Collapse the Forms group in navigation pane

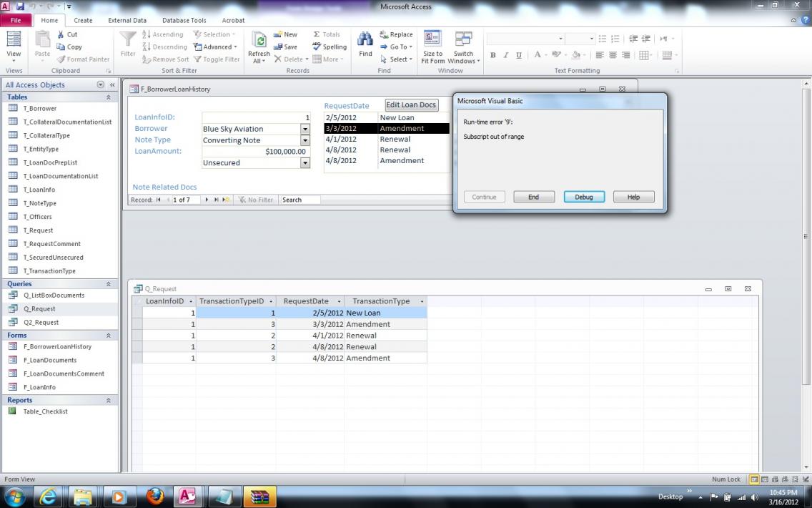[x=108, y=336]
